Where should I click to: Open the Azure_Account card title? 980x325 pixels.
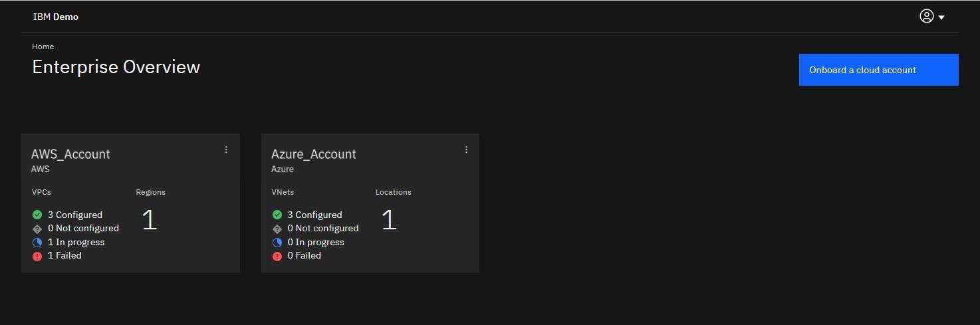point(314,154)
